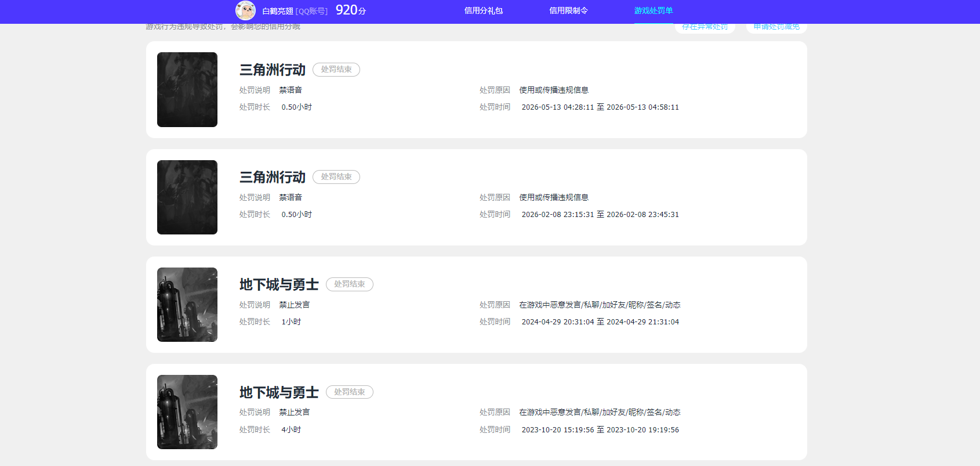Click 处罚结束 badge on 2024-04-29 record
The width and height of the screenshot is (980, 466).
pos(350,284)
